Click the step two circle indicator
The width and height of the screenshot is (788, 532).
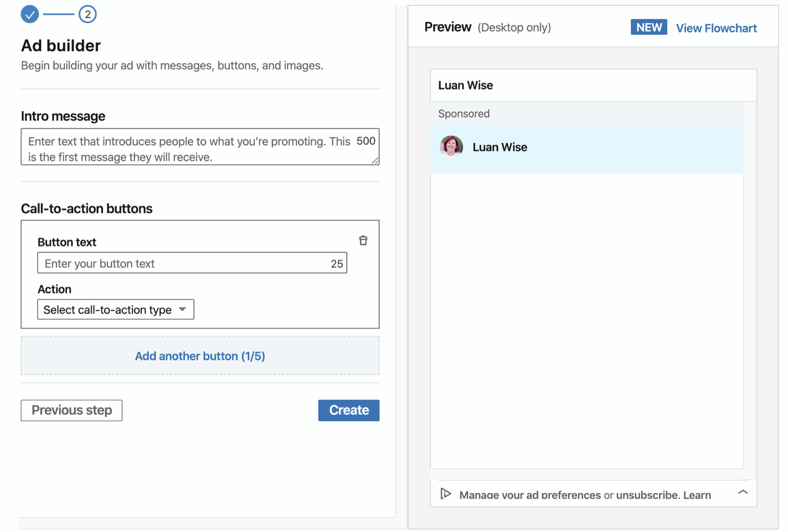click(88, 14)
